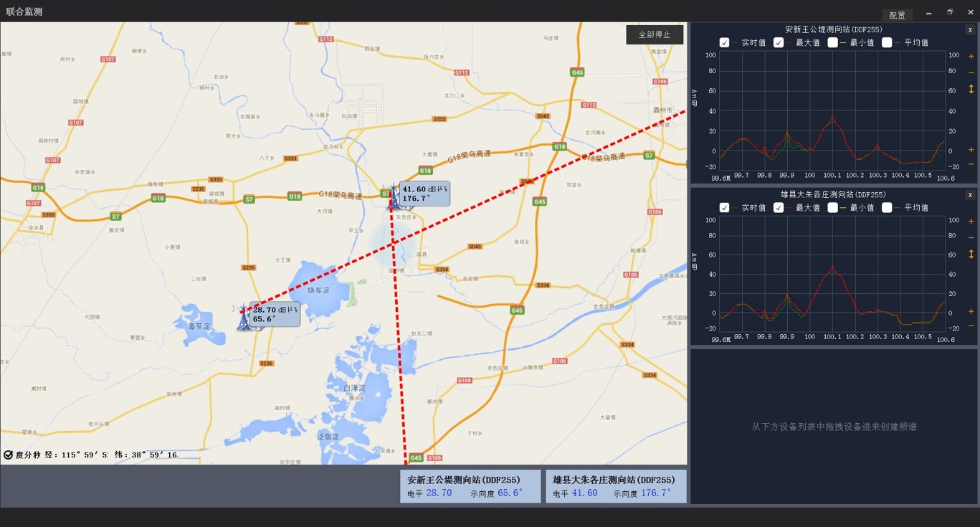Click bottom plus icon in Xiongxian spectrum chart

(x=971, y=311)
